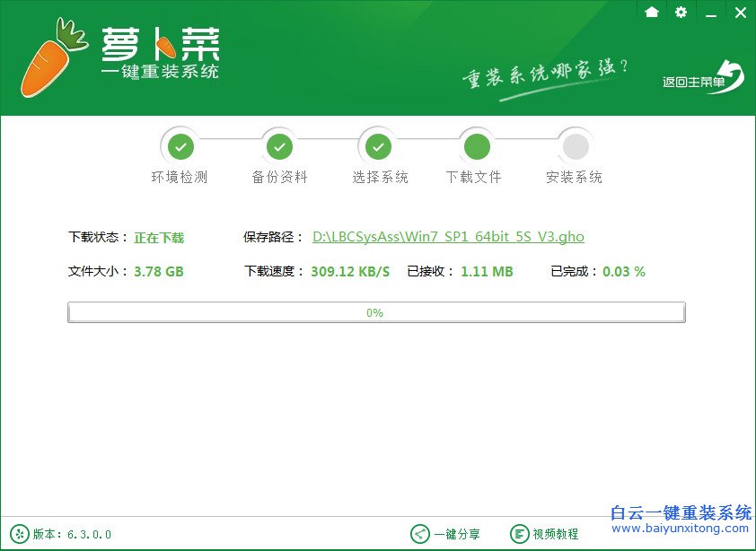This screenshot has height=551, width=756.
Task: Click the 环境检测 environment check step icon
Action: tap(180, 145)
